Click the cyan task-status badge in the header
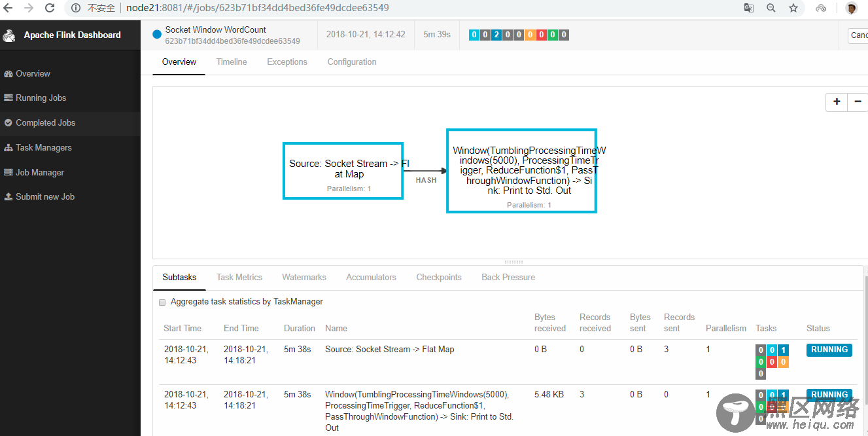Screen dimensions: 868x436 (x=474, y=35)
